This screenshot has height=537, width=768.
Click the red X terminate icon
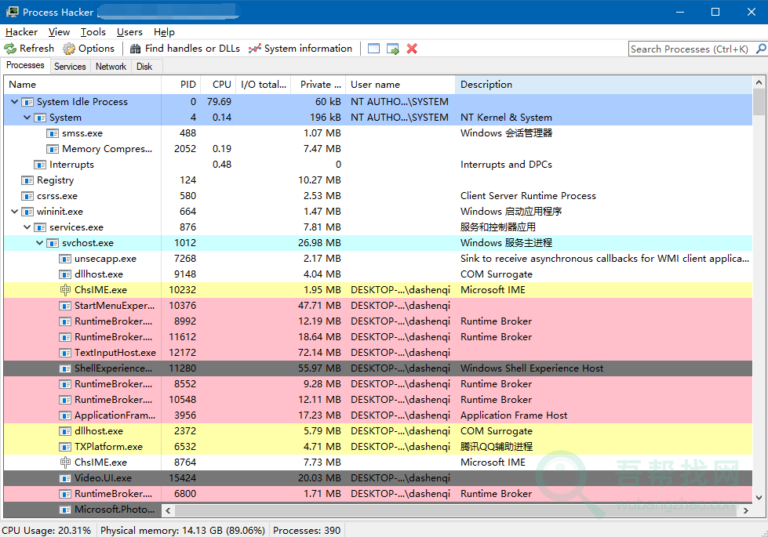412,48
